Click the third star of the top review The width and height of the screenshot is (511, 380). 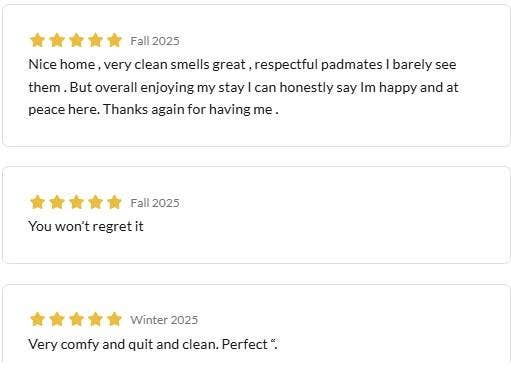coord(76,40)
